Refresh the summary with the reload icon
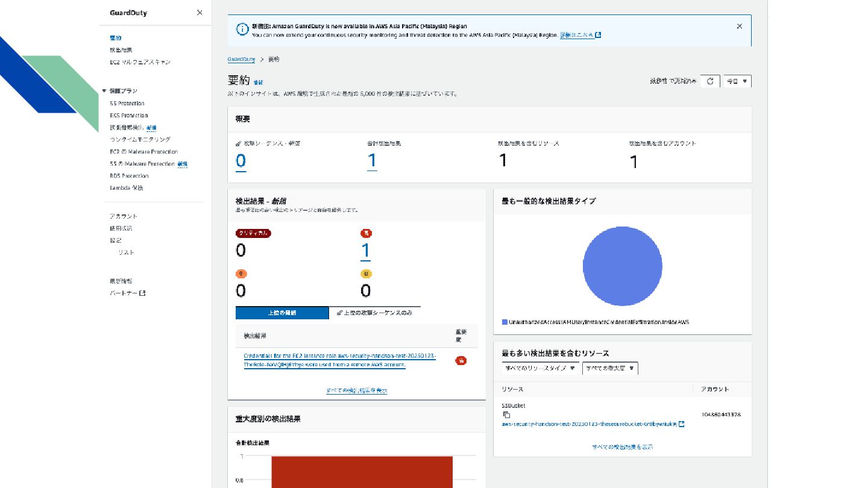Image resolution: width=868 pixels, height=488 pixels. 710,81
